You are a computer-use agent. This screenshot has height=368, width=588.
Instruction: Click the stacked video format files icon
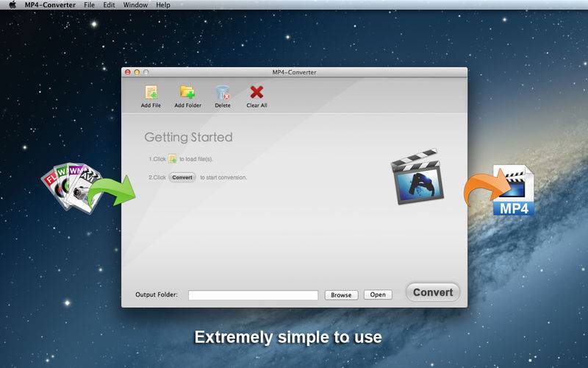[x=71, y=187]
